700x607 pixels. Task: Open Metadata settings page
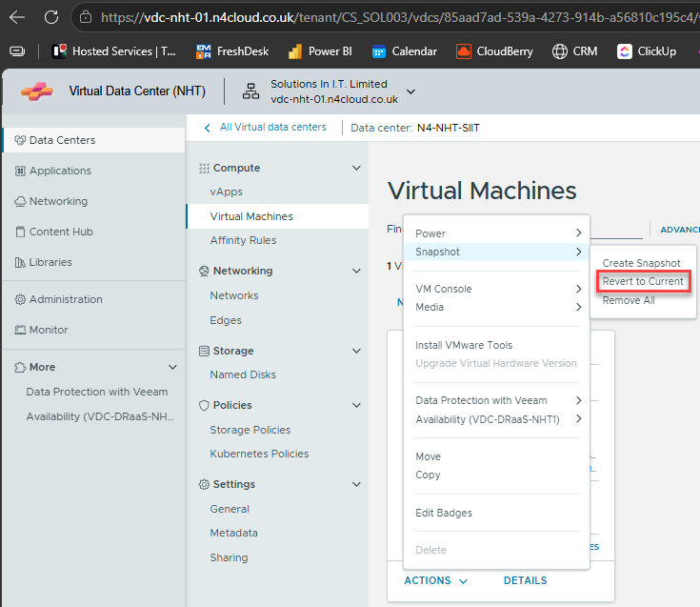point(234,533)
